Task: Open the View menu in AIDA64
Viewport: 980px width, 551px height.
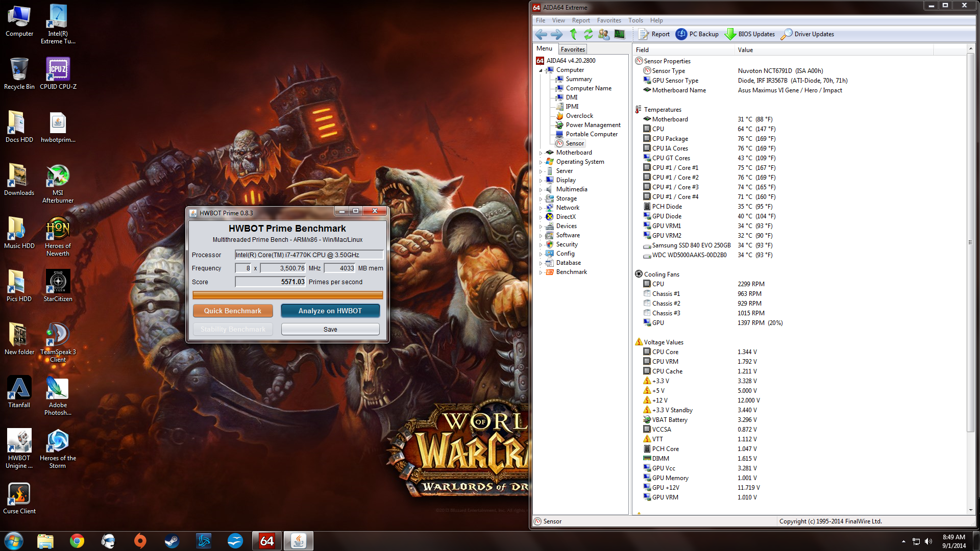Action: (558, 20)
